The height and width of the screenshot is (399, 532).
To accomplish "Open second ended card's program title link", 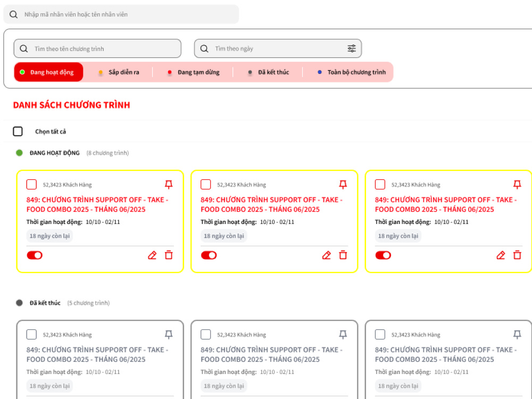I will coord(271,354).
